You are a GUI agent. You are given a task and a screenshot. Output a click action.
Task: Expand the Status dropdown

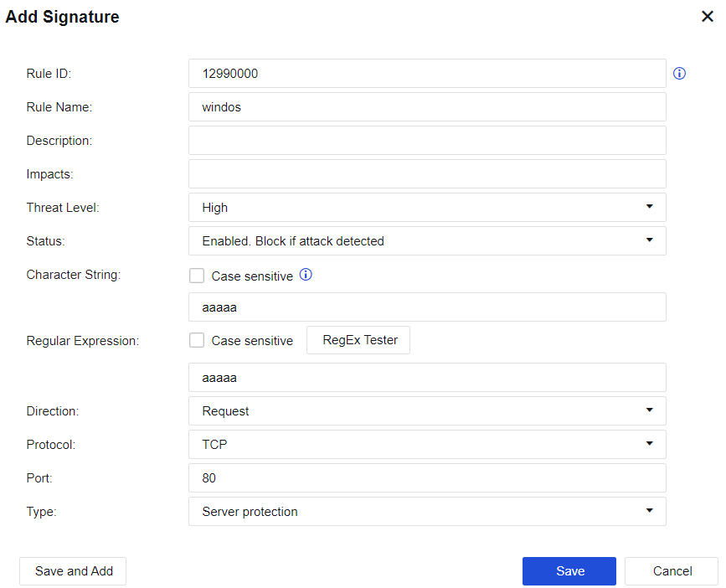[x=427, y=241]
